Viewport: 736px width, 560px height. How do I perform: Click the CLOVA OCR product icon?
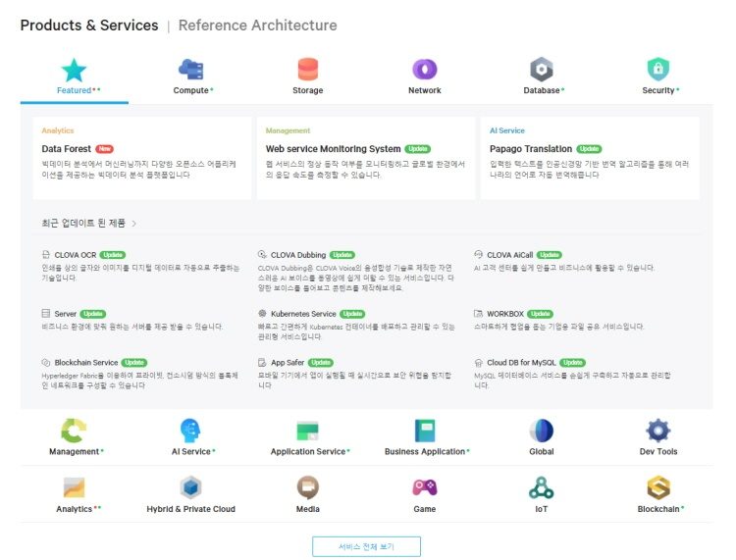45,255
